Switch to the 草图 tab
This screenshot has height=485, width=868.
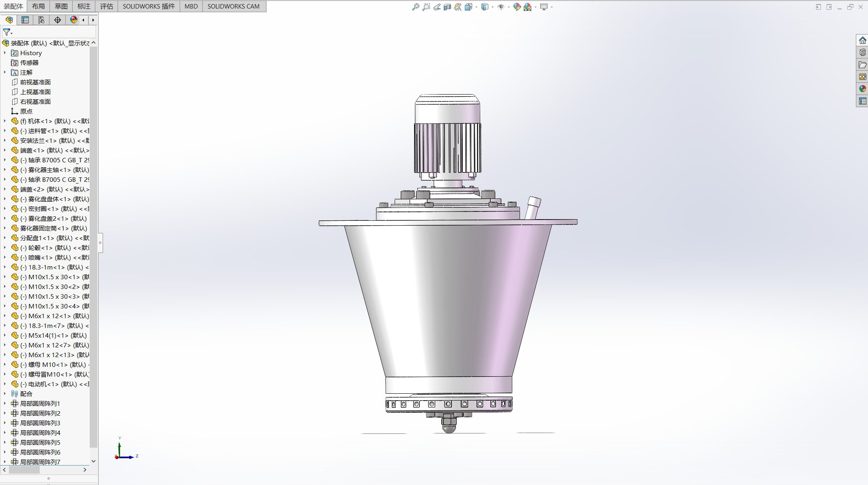pyautogui.click(x=61, y=6)
